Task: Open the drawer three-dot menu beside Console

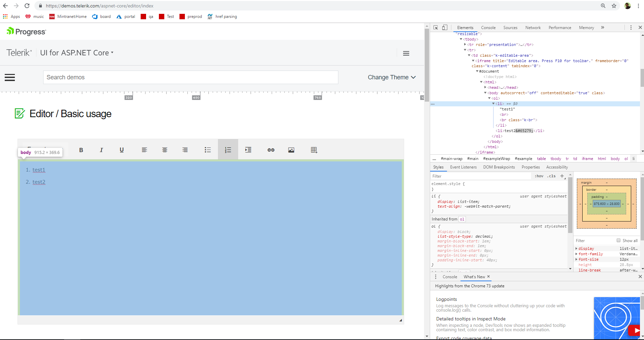Action: click(x=436, y=277)
